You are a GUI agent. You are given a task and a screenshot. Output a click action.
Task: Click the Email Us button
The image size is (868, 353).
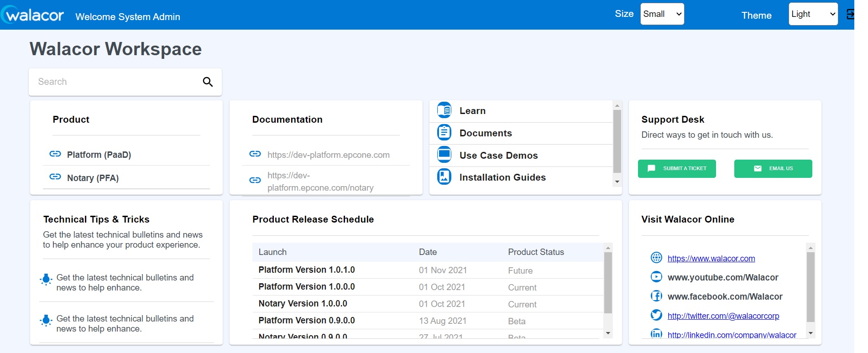pyautogui.click(x=773, y=169)
